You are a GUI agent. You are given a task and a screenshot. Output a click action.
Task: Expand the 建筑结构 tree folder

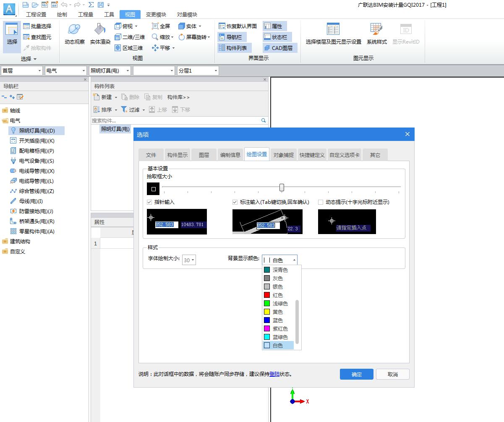(5, 241)
